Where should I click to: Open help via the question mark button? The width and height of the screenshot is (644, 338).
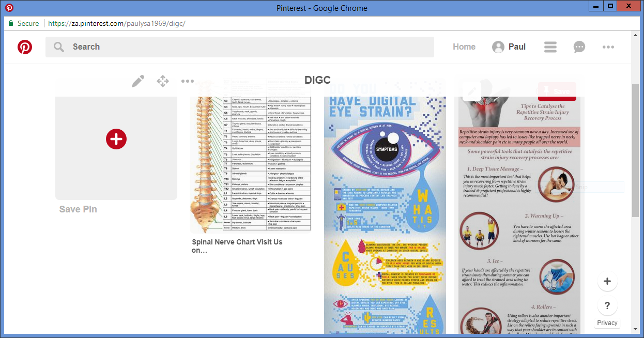[607, 306]
